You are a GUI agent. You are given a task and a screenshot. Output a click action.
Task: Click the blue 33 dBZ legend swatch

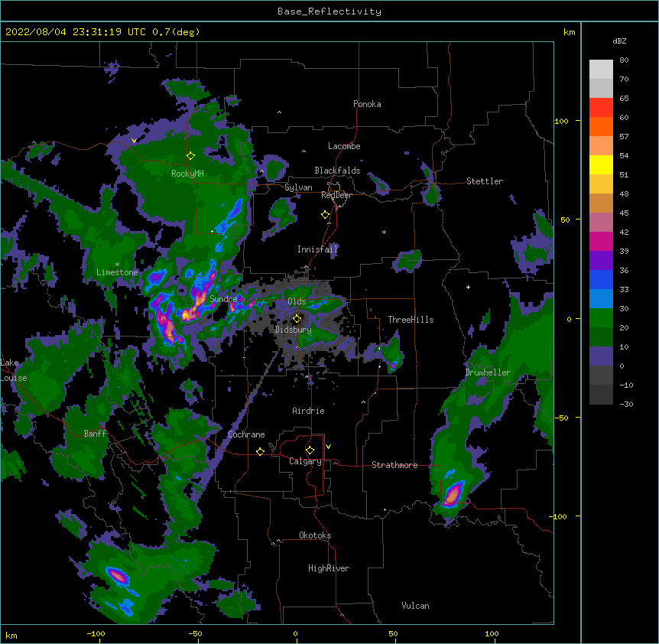click(601, 279)
